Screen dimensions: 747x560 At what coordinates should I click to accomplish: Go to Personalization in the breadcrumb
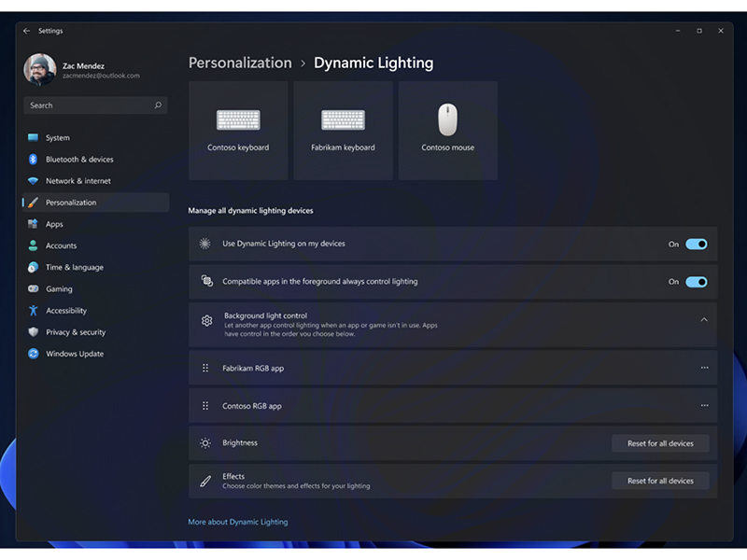239,63
